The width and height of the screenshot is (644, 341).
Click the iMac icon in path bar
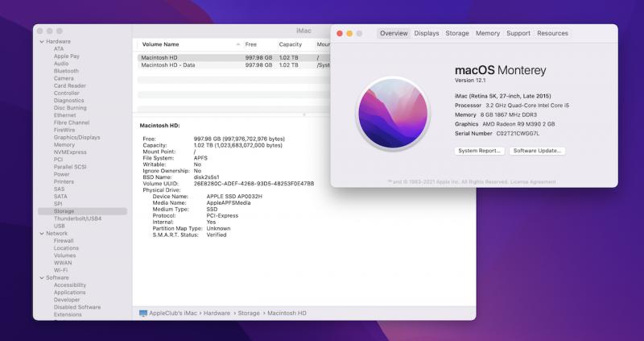point(143,314)
